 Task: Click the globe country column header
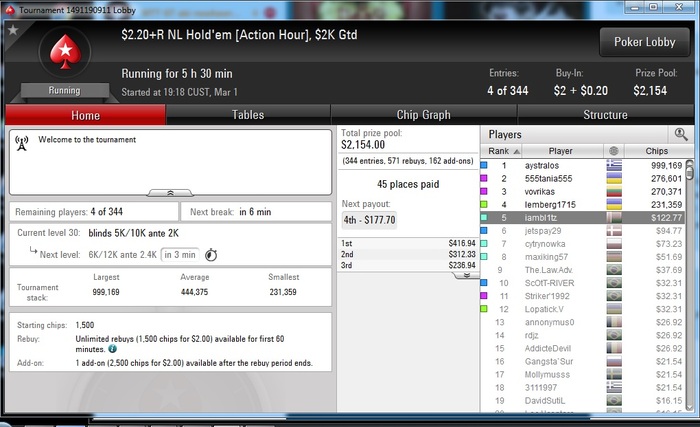(614, 151)
